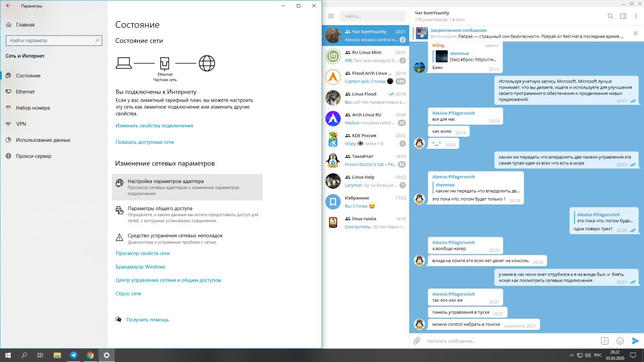Viewport: 644px width, 362px height.
Task: Click Получить помощь link
Action: pyautogui.click(x=147, y=320)
